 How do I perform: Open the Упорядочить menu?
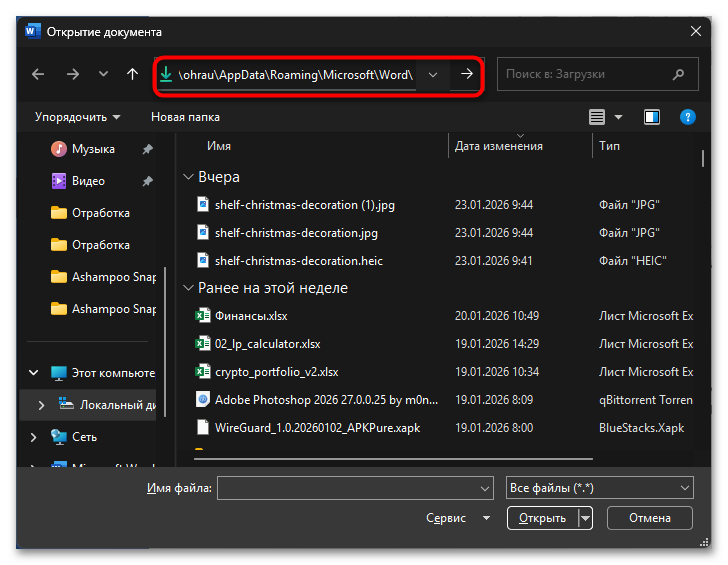[x=77, y=117]
